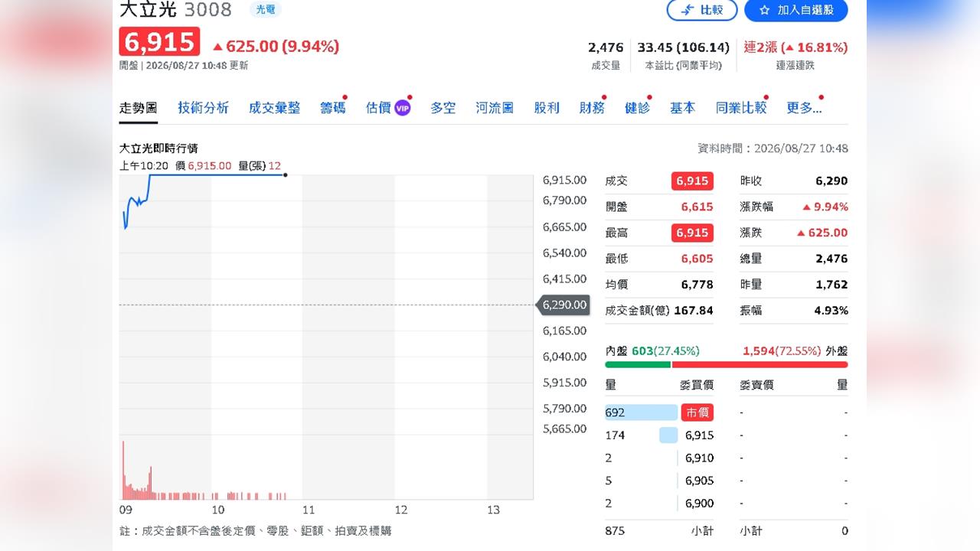Click the compare arrows icon in 比較

[x=688, y=10]
